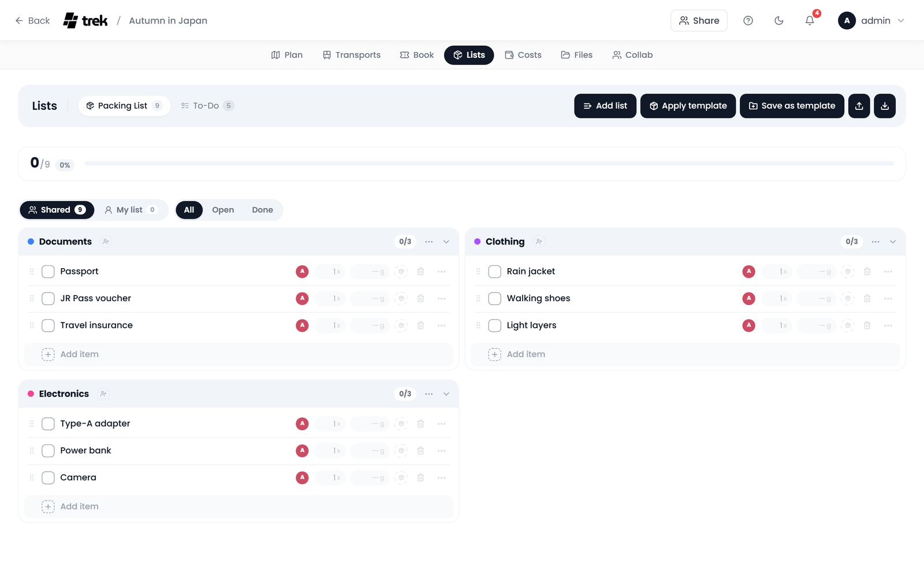924x578 pixels.
Task: Open the Documents category three-dot menu
Action: (429, 242)
